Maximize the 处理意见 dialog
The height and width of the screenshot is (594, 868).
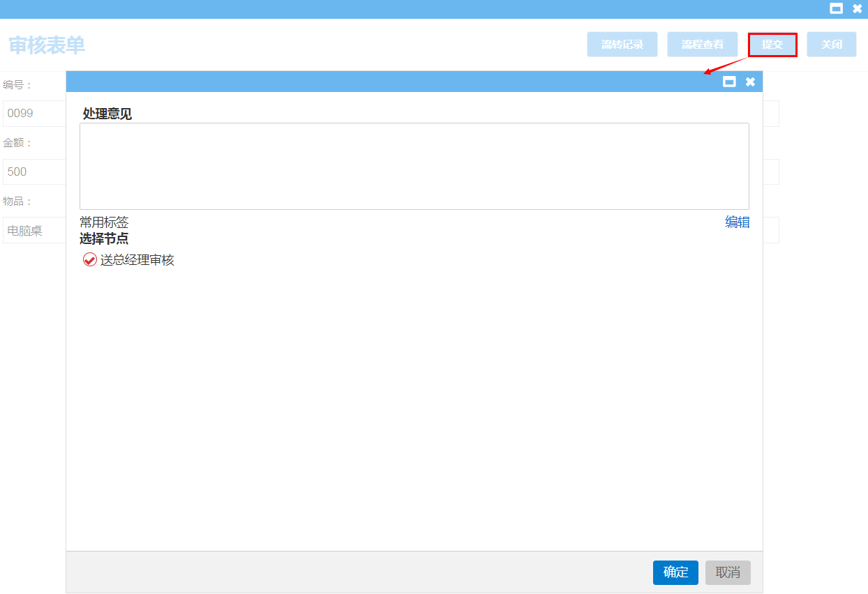pos(729,82)
